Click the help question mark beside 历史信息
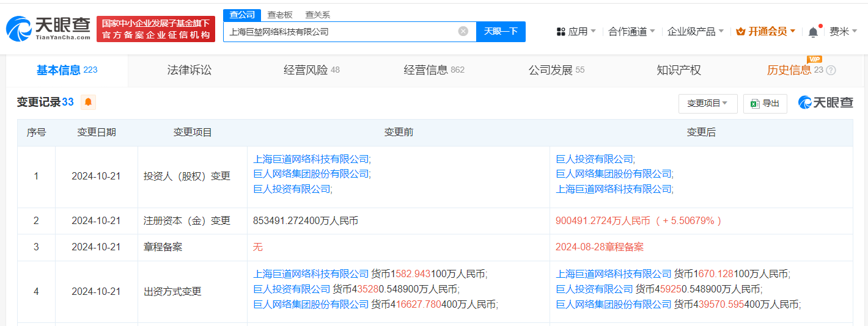The image size is (868, 326). pos(831,70)
